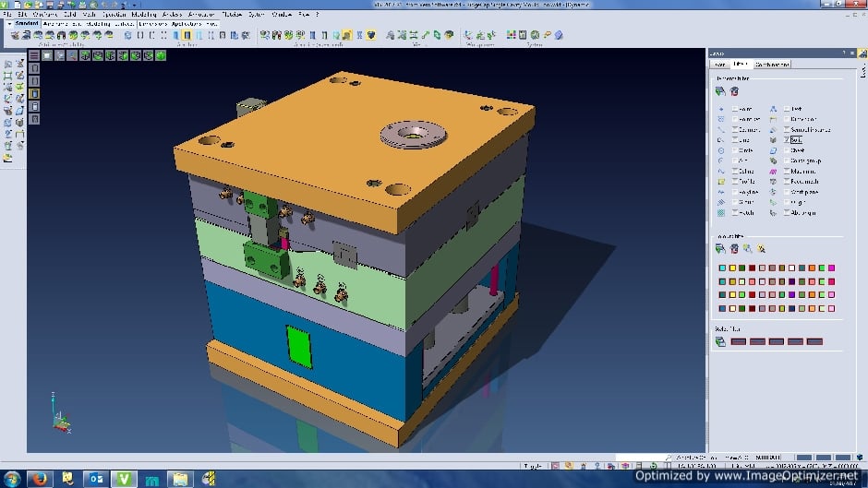
Task: Open Outlook from the taskbar
Action: click(x=95, y=478)
